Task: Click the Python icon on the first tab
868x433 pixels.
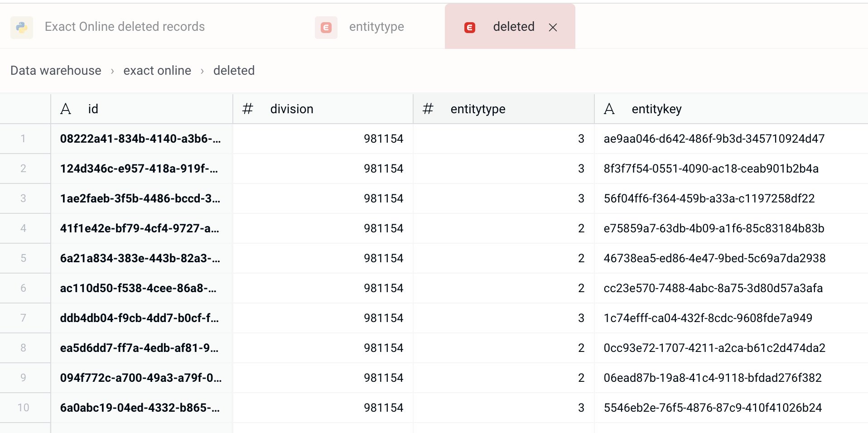Action: (x=22, y=27)
